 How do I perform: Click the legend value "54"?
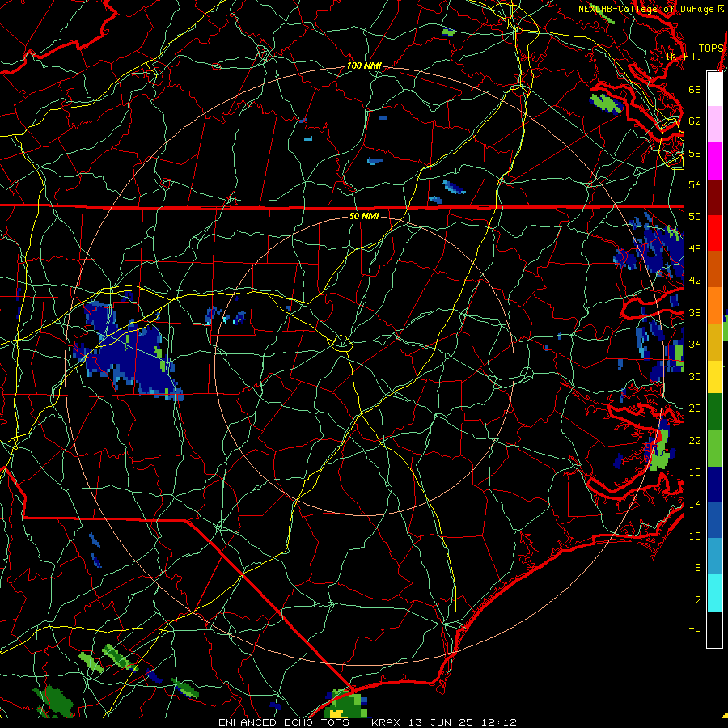tap(695, 184)
